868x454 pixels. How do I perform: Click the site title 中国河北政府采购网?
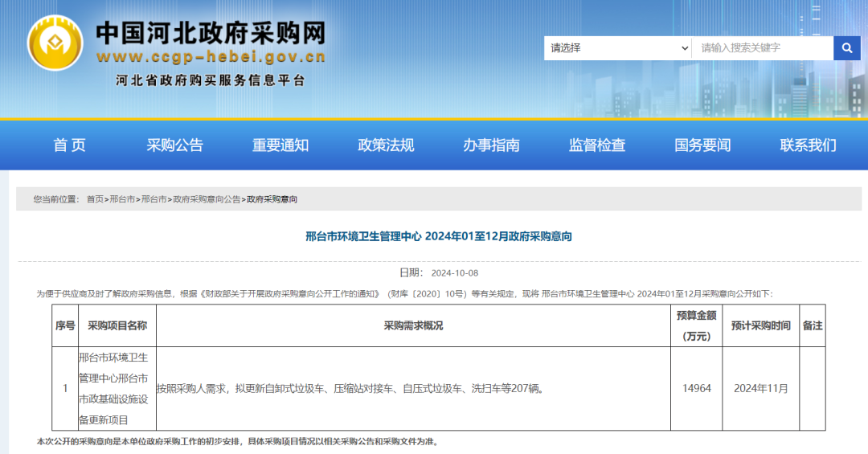click(211, 33)
